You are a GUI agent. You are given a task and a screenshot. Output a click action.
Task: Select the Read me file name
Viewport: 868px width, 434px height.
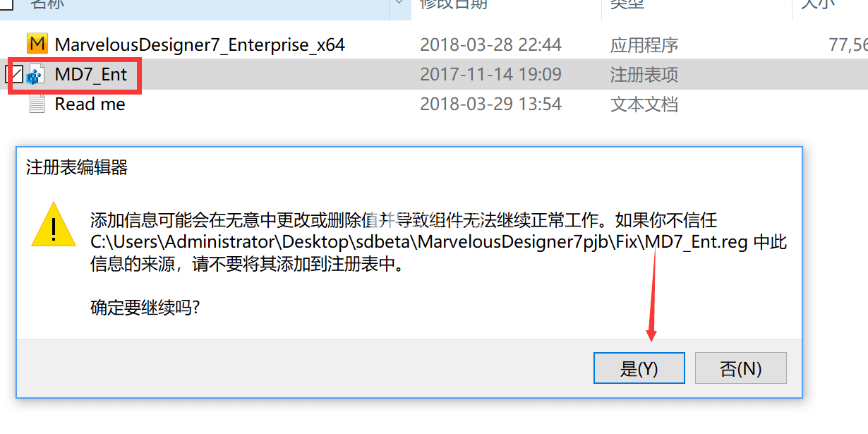(x=90, y=104)
